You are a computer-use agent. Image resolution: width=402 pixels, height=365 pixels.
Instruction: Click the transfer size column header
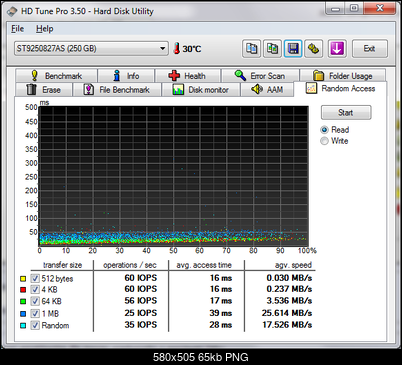click(x=62, y=265)
